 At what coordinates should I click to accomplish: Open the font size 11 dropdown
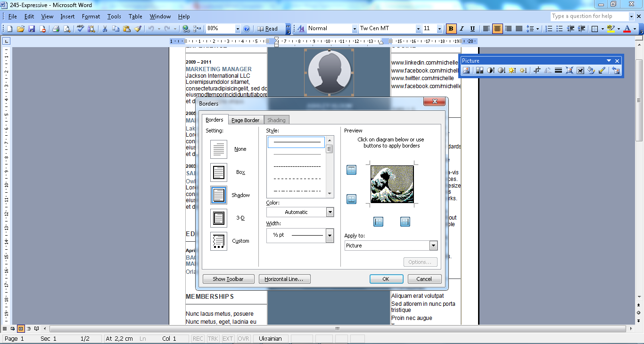pyautogui.click(x=440, y=29)
